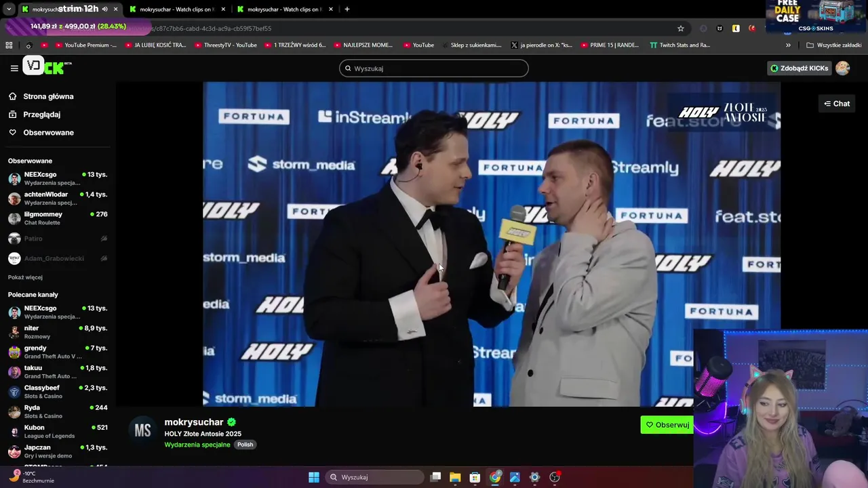
Task: Open Strona główna in sidebar
Action: coord(48,96)
